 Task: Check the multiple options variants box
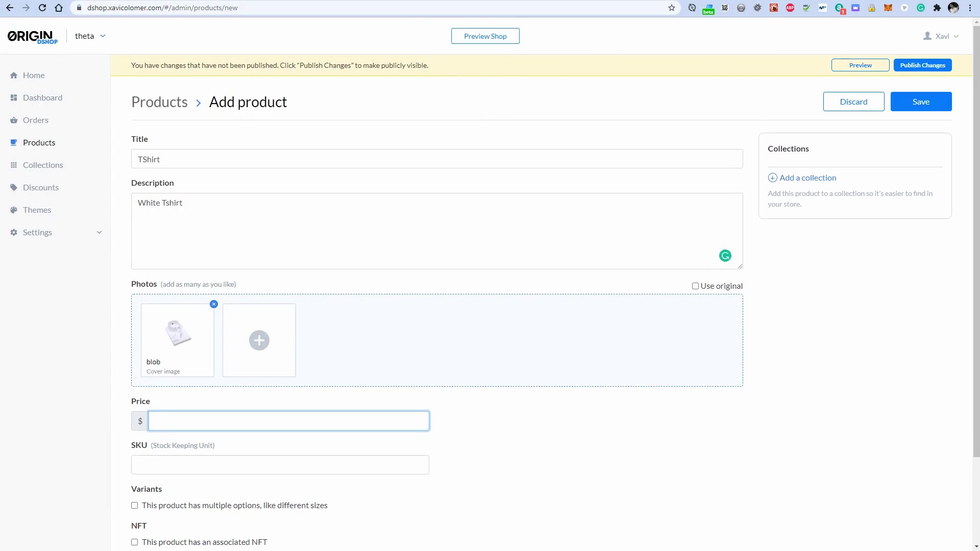[x=135, y=506]
